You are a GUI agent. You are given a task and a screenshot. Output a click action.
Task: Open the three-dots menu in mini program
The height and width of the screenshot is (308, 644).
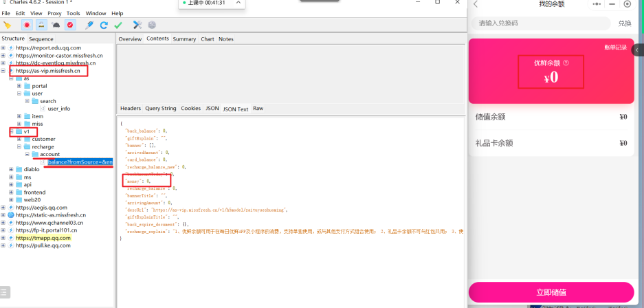point(597,4)
